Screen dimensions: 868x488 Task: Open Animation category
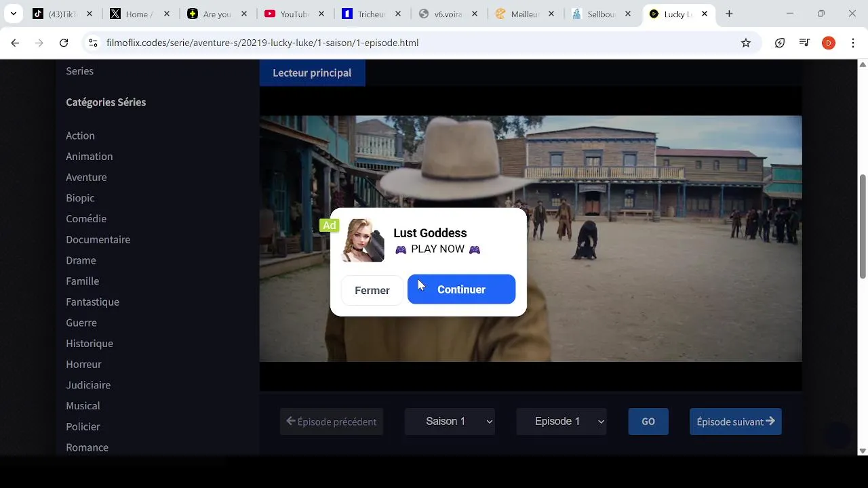click(89, 157)
